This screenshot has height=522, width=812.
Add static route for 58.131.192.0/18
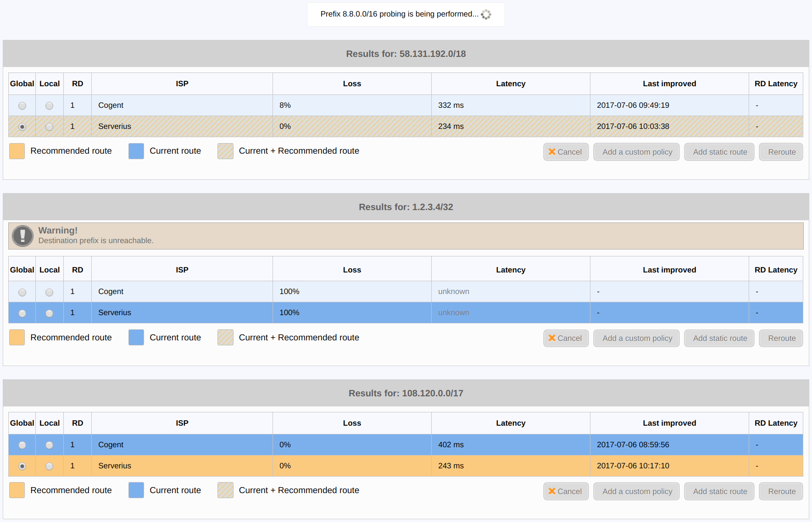(x=719, y=152)
